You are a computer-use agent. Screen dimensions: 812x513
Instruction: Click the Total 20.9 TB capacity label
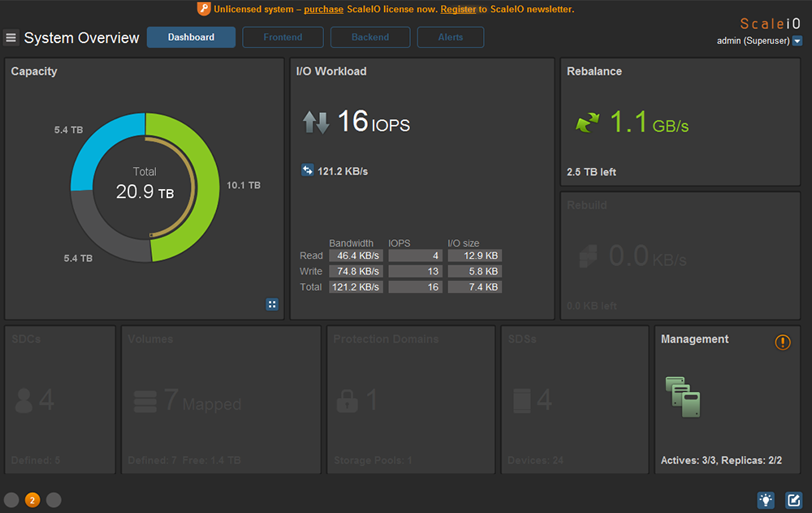click(145, 184)
